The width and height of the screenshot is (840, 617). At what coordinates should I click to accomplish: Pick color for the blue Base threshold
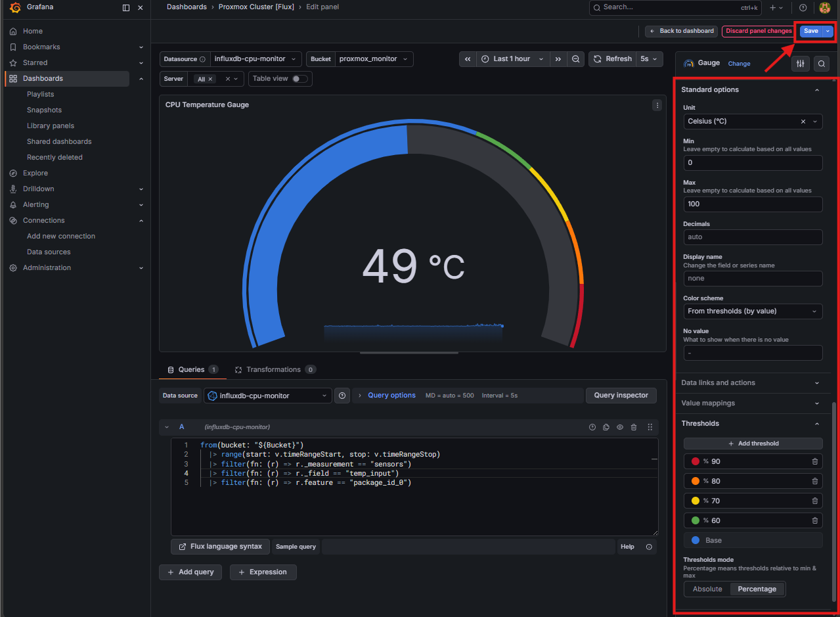point(696,540)
